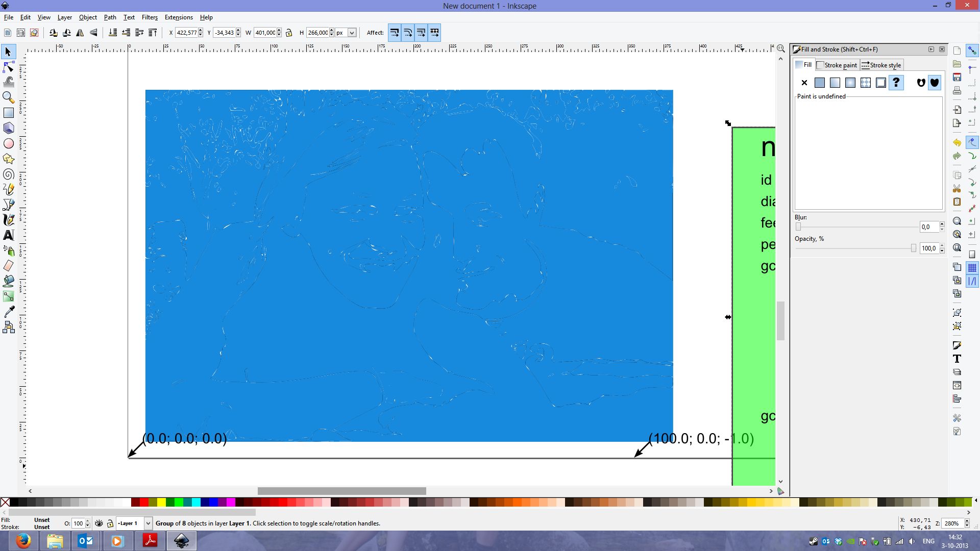
Task: Toggle current layer visibility eye
Action: [99, 523]
